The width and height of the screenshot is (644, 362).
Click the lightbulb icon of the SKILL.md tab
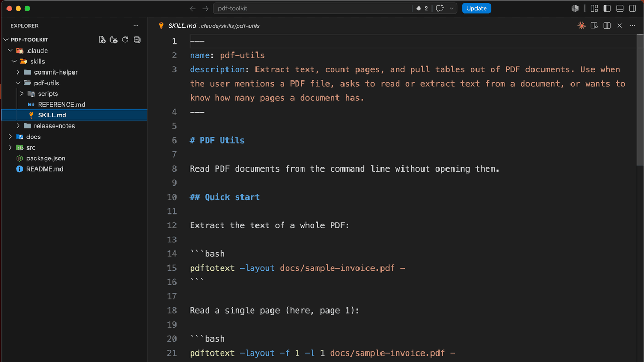(161, 25)
